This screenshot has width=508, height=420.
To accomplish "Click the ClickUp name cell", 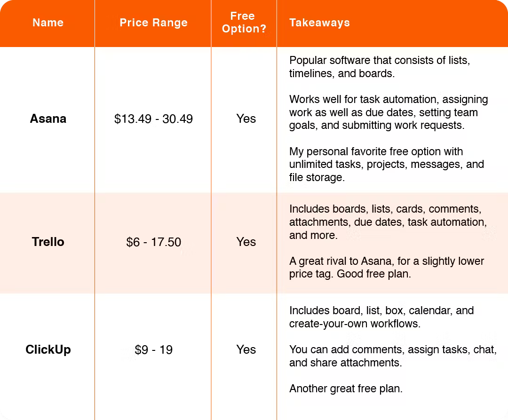I will tap(48, 350).
